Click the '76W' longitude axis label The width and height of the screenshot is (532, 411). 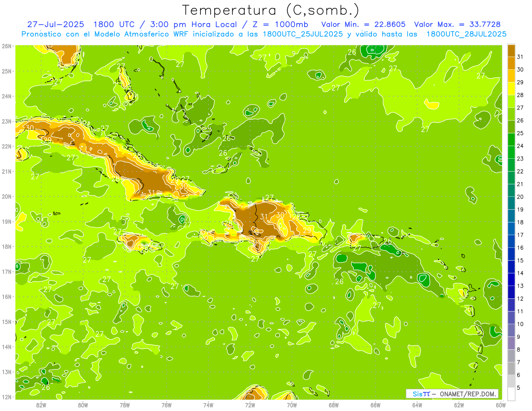[167, 405]
